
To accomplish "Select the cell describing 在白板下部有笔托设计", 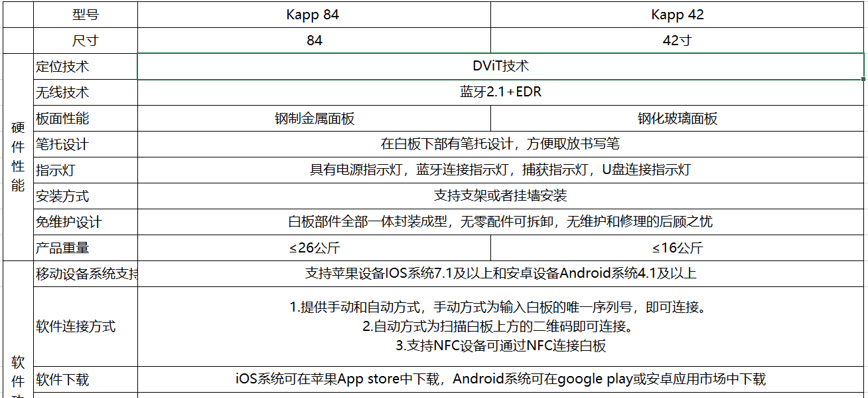I will pyautogui.click(x=501, y=144).
